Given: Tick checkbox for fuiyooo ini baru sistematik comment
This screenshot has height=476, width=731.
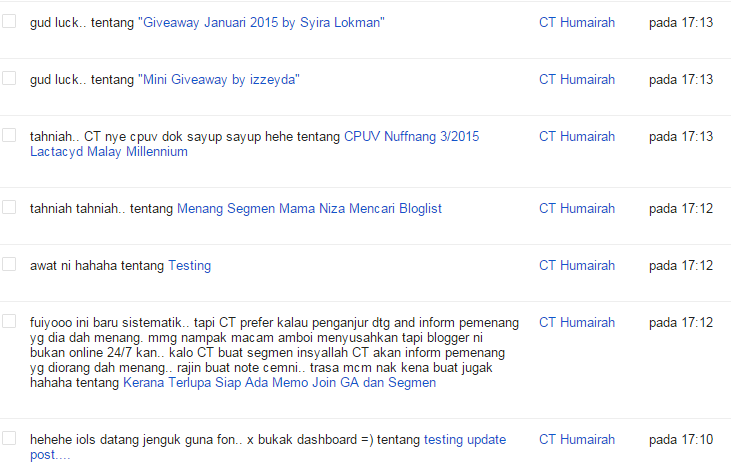Looking at the screenshot, I should coord(9,321).
